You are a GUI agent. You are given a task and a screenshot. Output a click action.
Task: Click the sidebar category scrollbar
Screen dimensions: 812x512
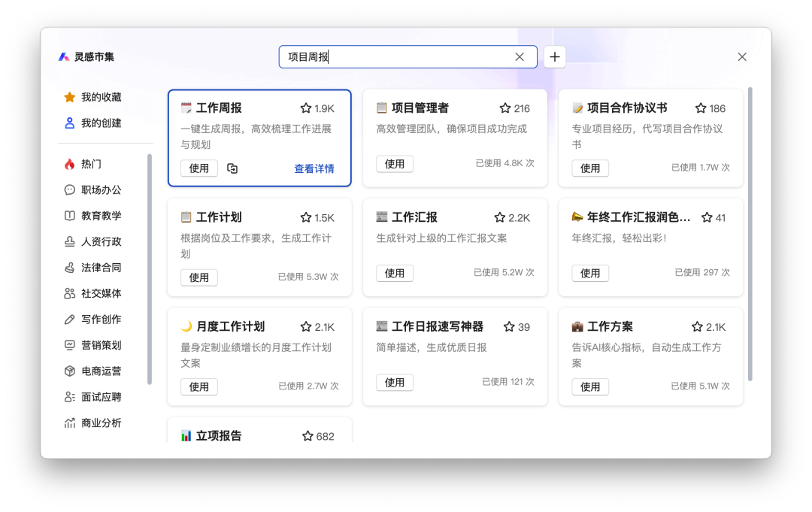coord(150,269)
